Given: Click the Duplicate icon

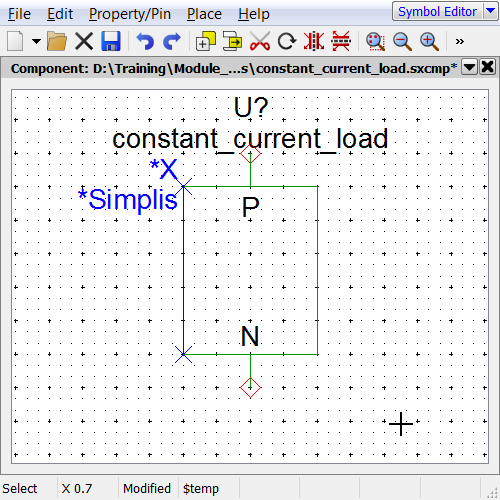Looking at the screenshot, I should 206,41.
